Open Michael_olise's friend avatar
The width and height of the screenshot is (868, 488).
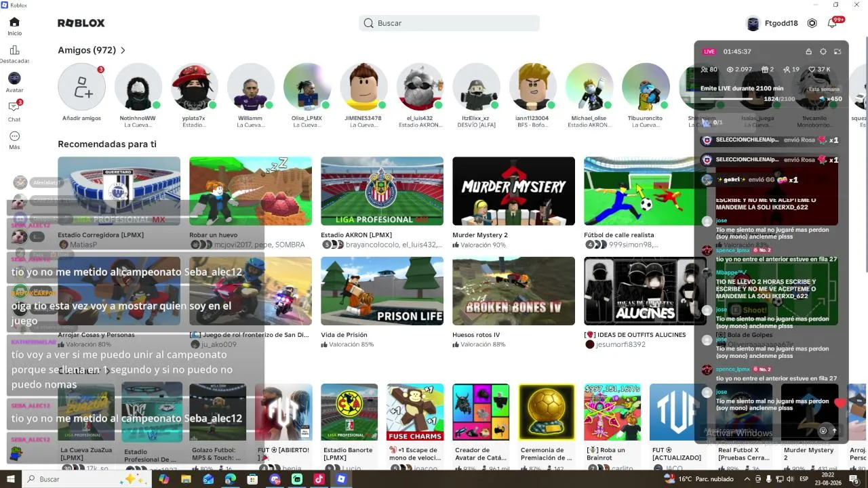click(x=589, y=87)
